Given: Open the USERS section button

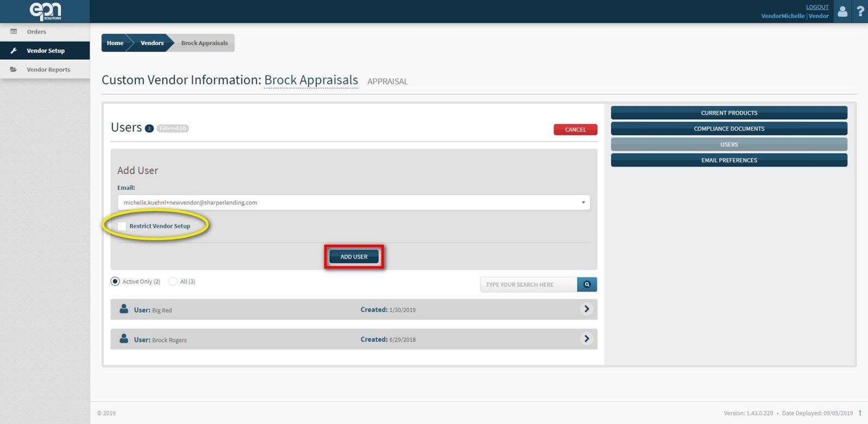Looking at the screenshot, I should tap(729, 144).
